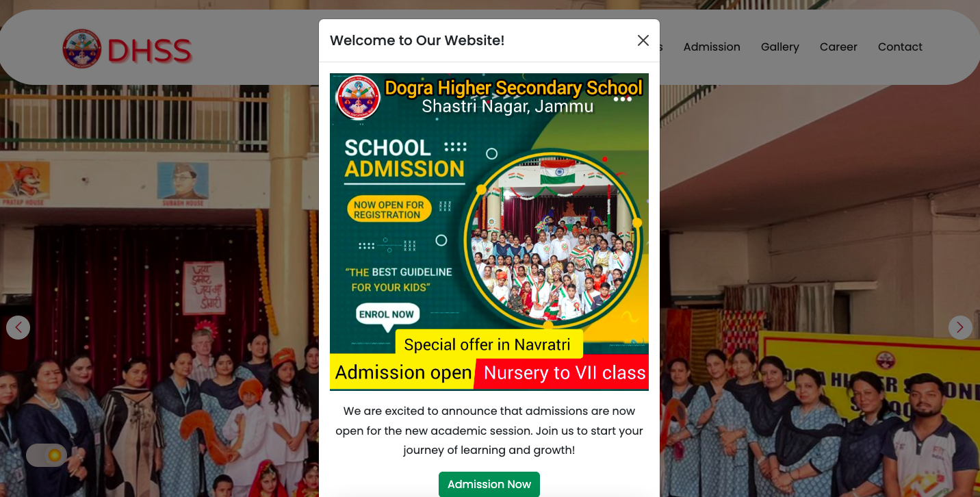This screenshot has height=497, width=980.
Task: Select the Career navigation link
Action: [838, 47]
